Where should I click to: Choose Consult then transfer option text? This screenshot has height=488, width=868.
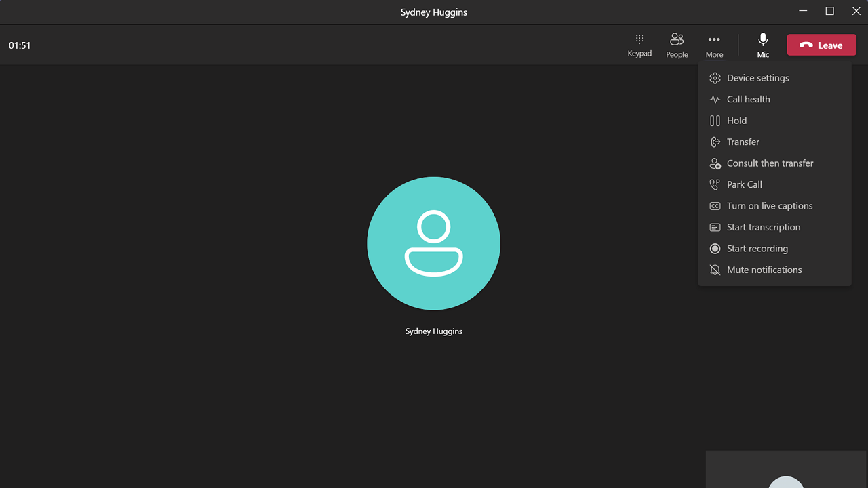click(x=770, y=163)
